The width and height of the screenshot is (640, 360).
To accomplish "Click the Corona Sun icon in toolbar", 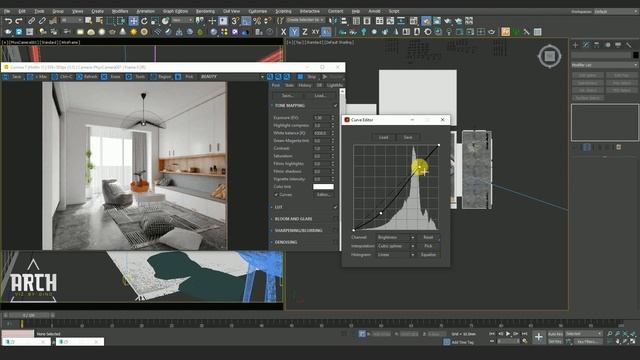I will click(133, 31).
